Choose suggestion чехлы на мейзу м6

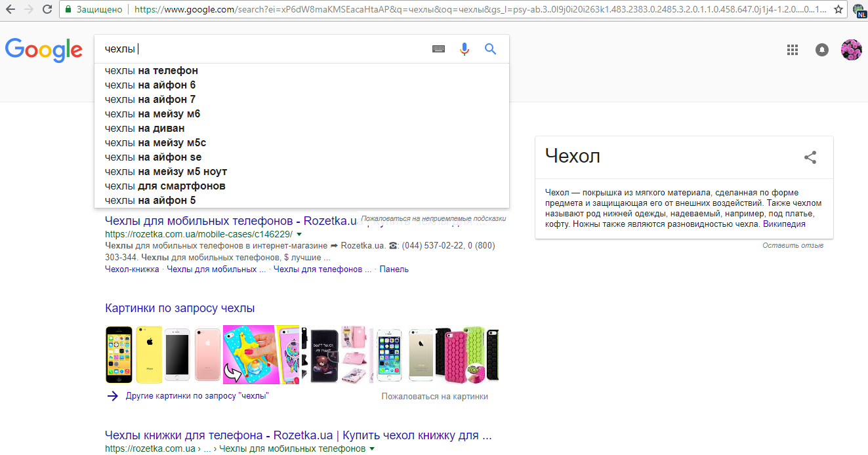tap(302, 114)
